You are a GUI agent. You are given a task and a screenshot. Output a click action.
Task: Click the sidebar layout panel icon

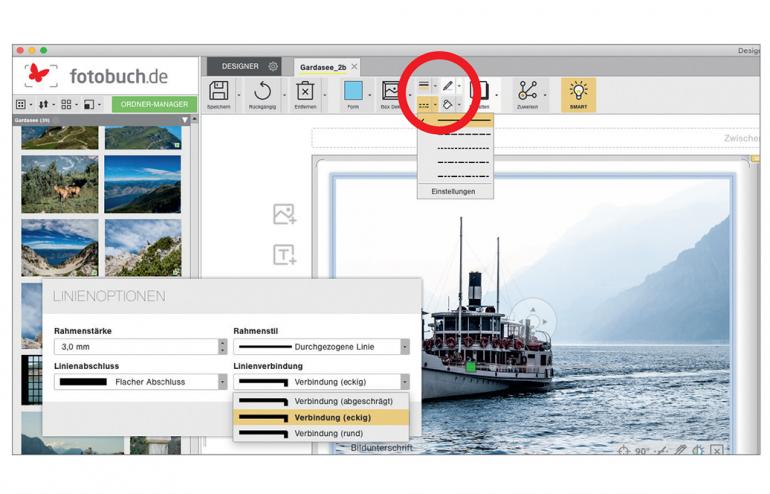pyautogui.click(x=89, y=104)
